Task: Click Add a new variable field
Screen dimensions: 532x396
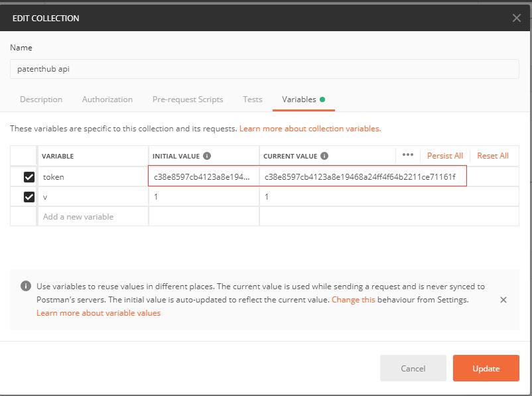Action: click(93, 217)
